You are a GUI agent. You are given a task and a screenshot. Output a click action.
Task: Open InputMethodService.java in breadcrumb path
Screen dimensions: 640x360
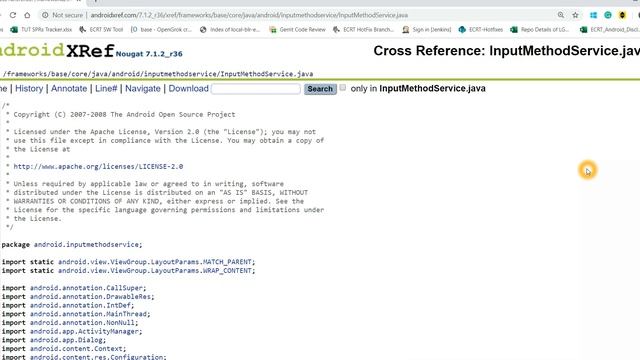coord(267,74)
